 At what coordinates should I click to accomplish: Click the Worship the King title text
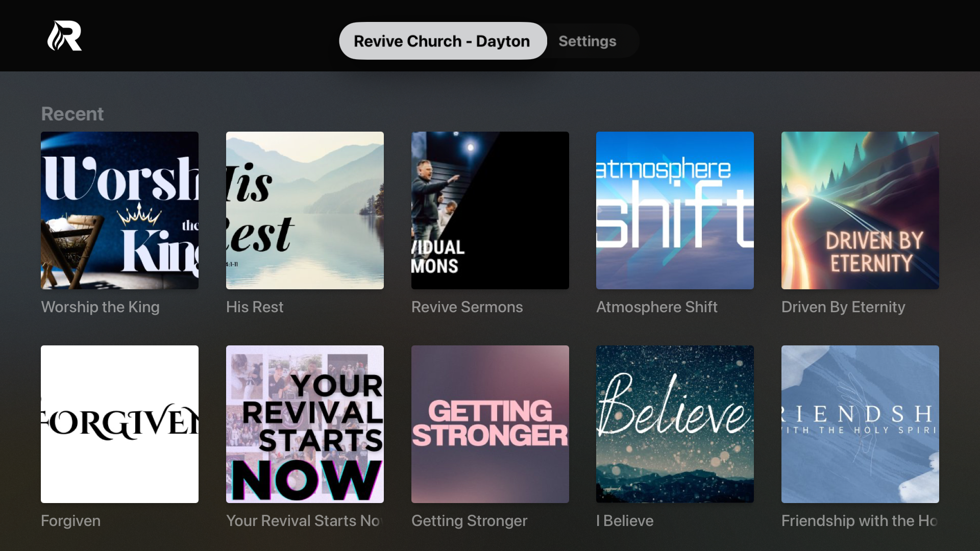coord(100,307)
